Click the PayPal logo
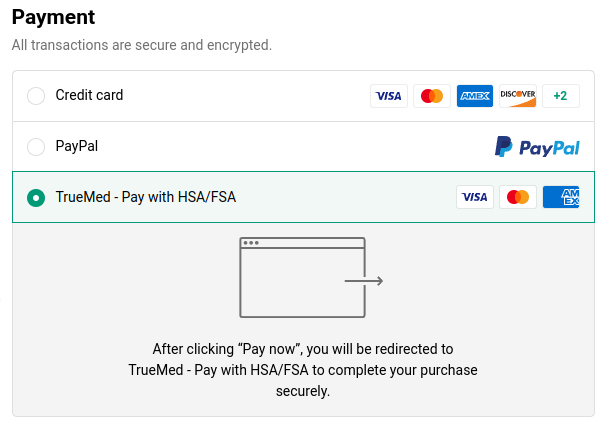This screenshot has width=610, height=430. [x=537, y=147]
